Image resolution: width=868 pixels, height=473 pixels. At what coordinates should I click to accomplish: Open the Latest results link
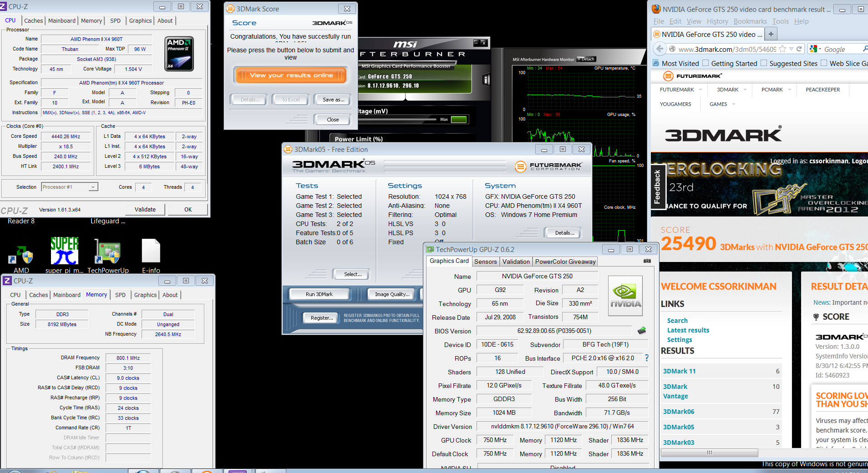click(x=688, y=330)
